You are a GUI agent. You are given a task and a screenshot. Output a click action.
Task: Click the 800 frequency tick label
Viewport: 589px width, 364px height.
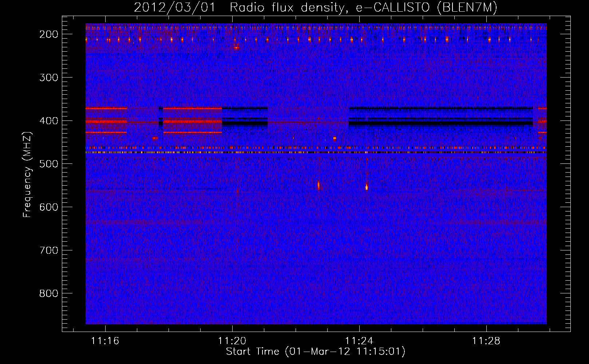tap(49, 293)
